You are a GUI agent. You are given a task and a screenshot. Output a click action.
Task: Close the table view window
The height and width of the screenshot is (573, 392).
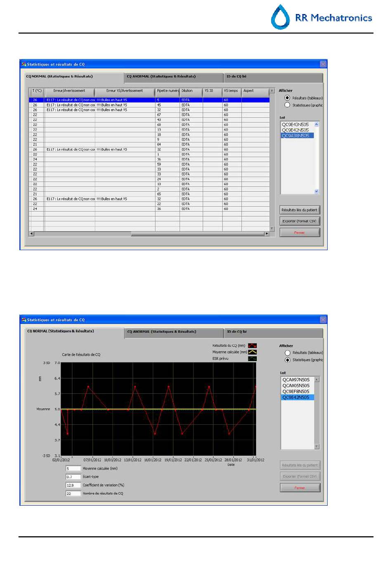pos(323,64)
